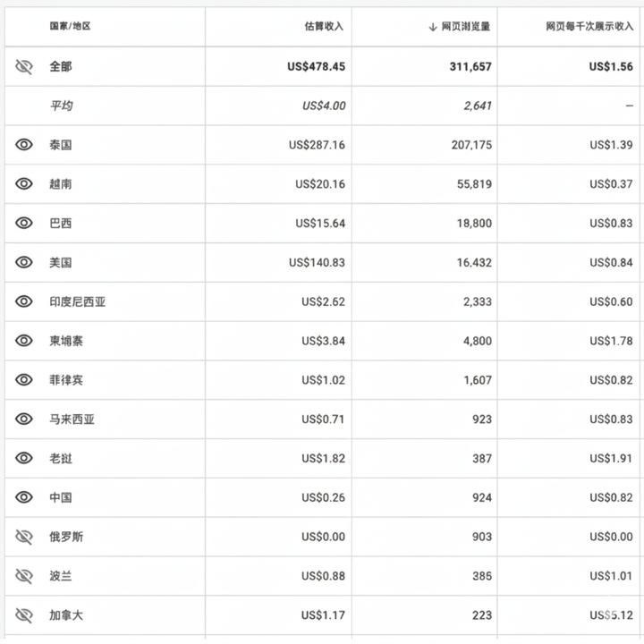Show 加拿大 using crossed-eye icon
Image resolution: width=644 pixels, height=644 pixels.
coord(24,615)
